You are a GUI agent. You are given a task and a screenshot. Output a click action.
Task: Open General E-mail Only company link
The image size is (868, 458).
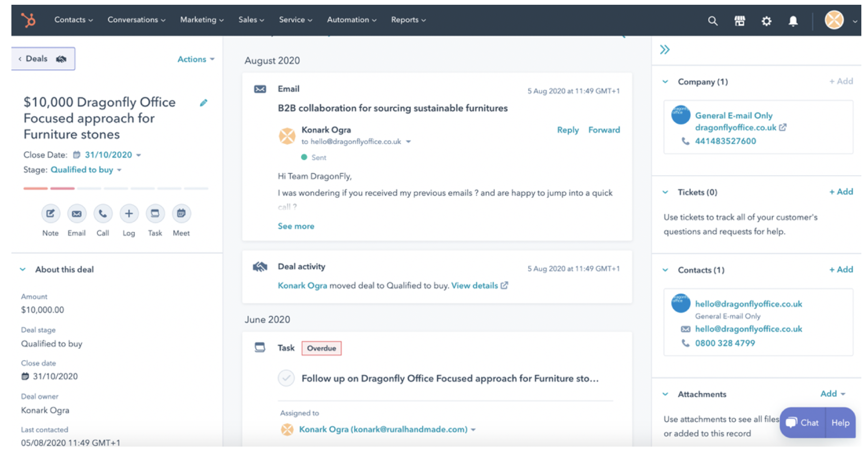[x=733, y=115]
